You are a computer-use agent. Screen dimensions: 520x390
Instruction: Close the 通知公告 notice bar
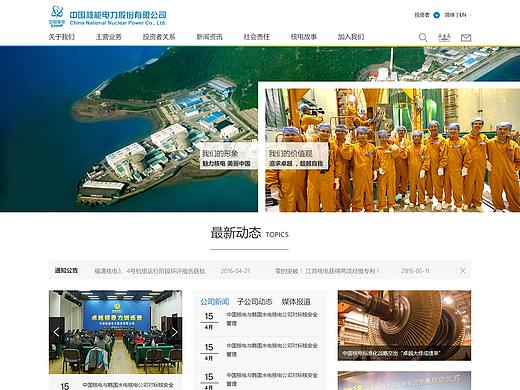pyautogui.click(x=463, y=271)
